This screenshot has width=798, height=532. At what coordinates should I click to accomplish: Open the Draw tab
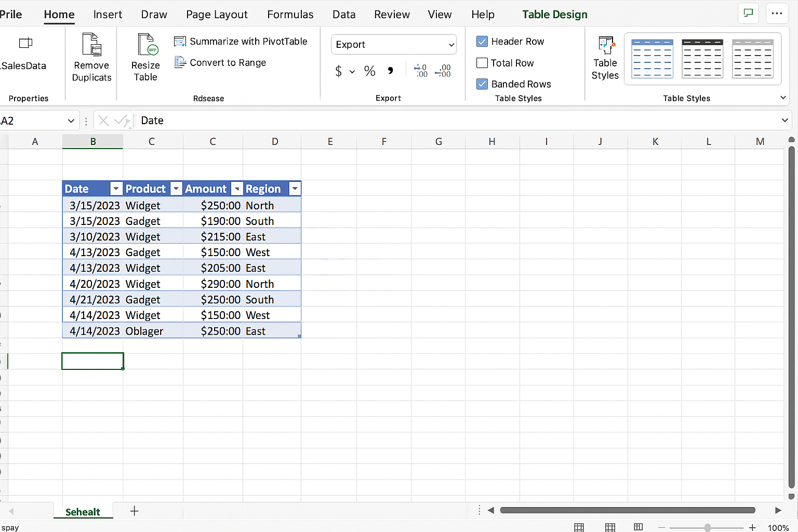point(154,15)
